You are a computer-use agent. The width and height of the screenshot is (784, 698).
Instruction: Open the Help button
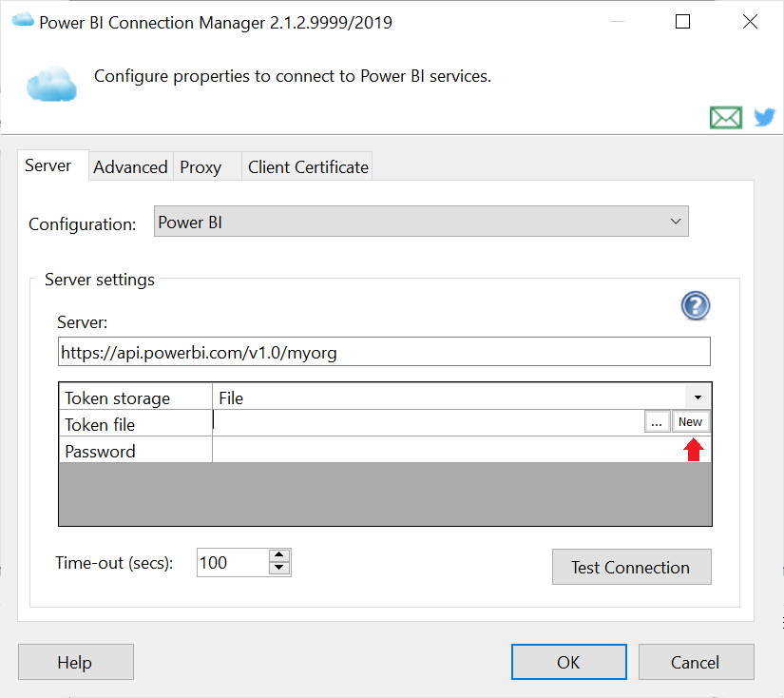(75, 662)
